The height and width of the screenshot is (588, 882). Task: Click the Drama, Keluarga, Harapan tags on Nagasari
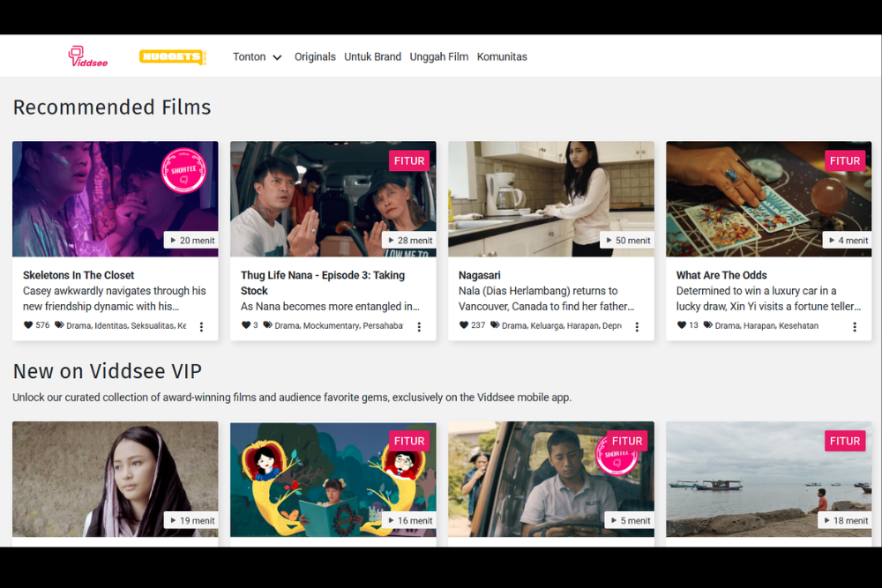click(561, 325)
